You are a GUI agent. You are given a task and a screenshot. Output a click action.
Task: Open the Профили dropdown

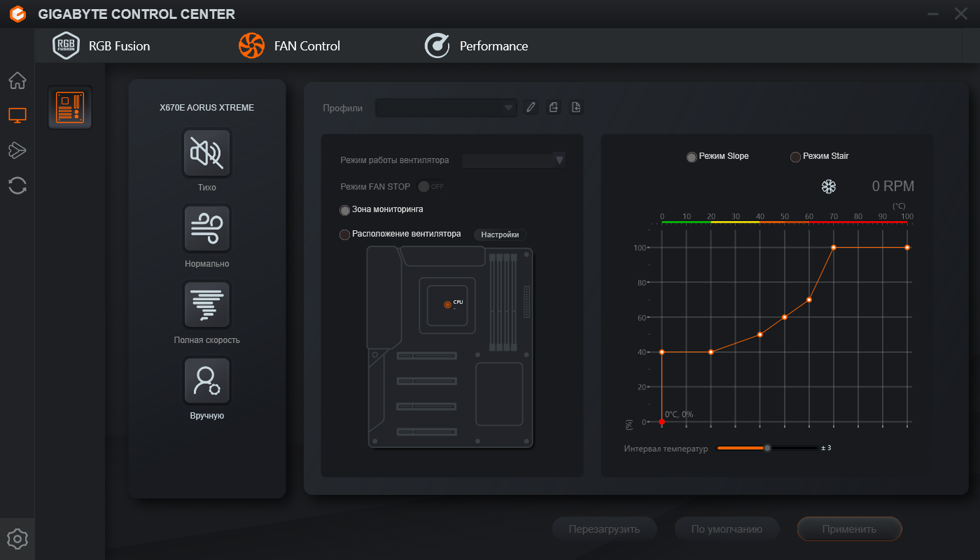[x=446, y=108]
